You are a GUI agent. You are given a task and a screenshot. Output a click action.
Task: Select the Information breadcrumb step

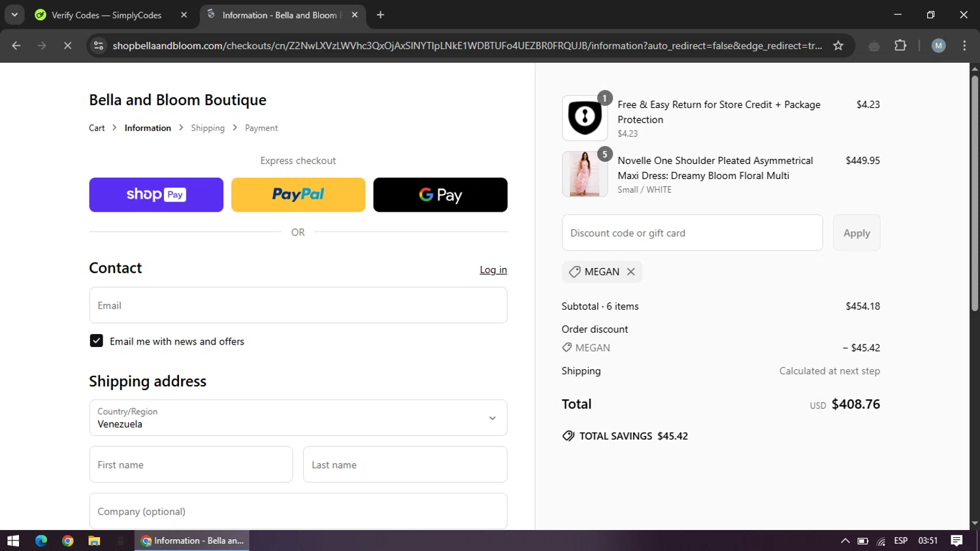[x=148, y=128]
